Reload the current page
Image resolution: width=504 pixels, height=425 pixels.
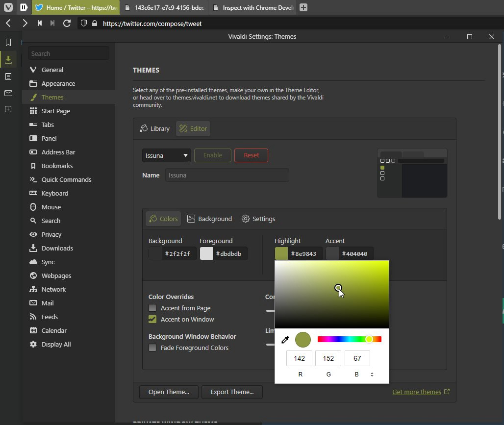(x=67, y=23)
